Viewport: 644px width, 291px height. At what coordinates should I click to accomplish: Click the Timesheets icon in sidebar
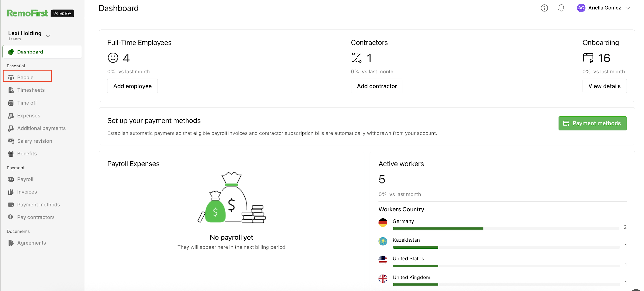pyautogui.click(x=11, y=90)
